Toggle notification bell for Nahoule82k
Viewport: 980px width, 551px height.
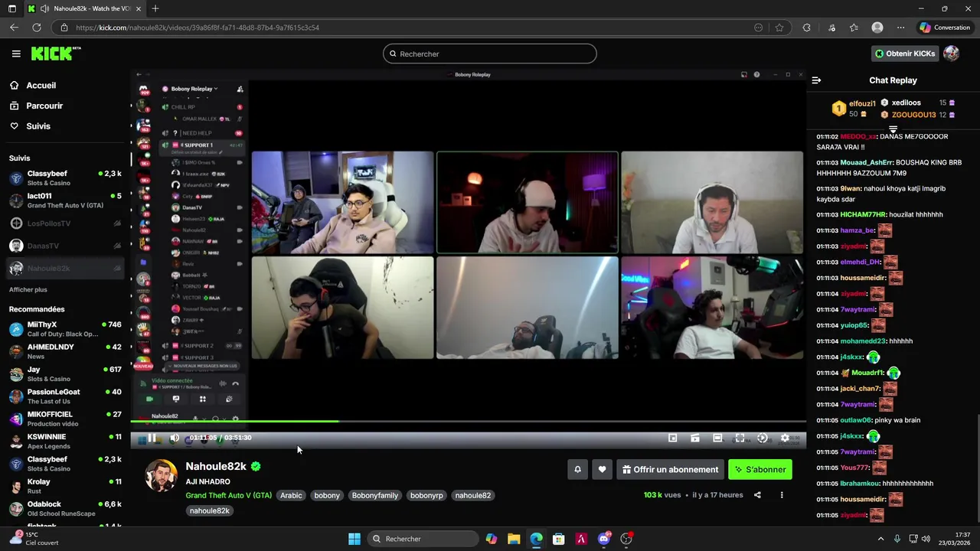(577, 470)
